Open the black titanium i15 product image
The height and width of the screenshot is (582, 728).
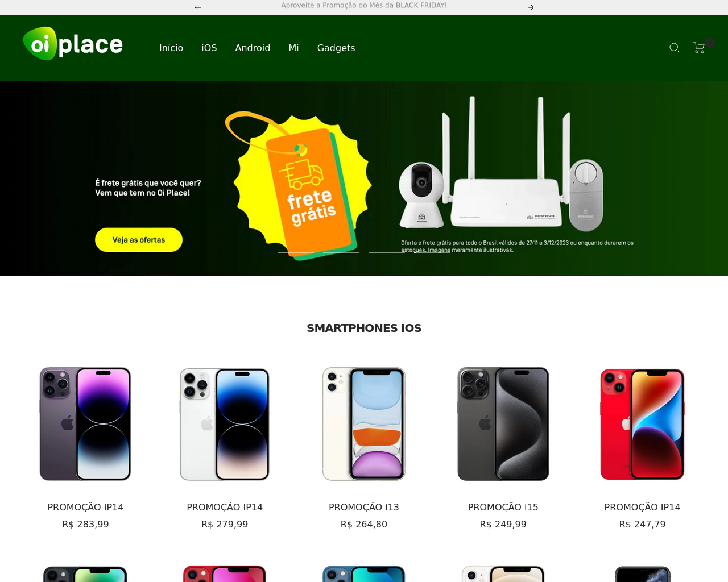tap(503, 424)
